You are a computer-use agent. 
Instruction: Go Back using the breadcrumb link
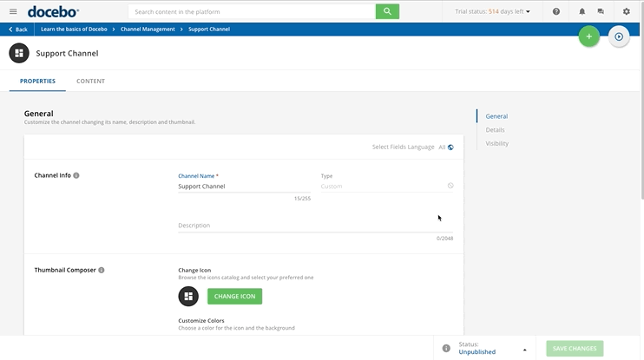[x=17, y=29]
